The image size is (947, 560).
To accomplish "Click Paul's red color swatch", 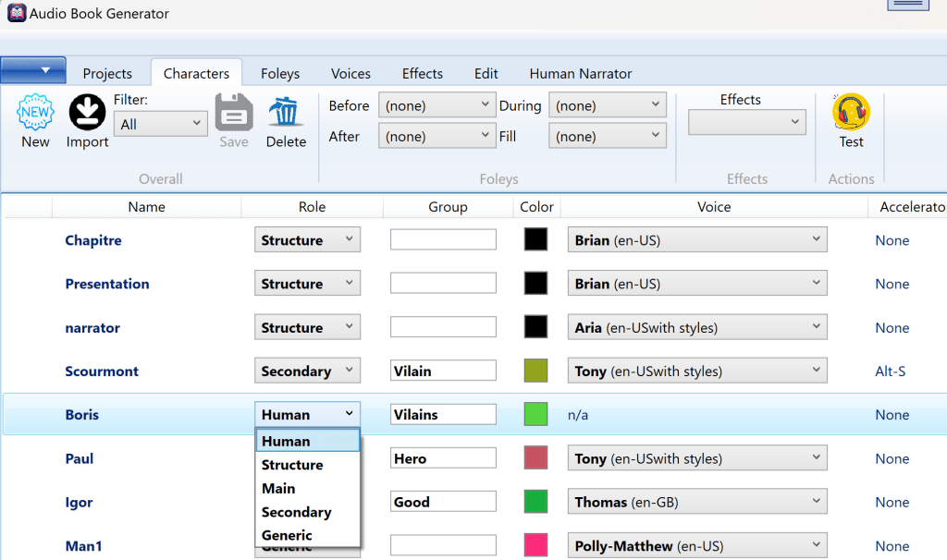I will (536, 458).
